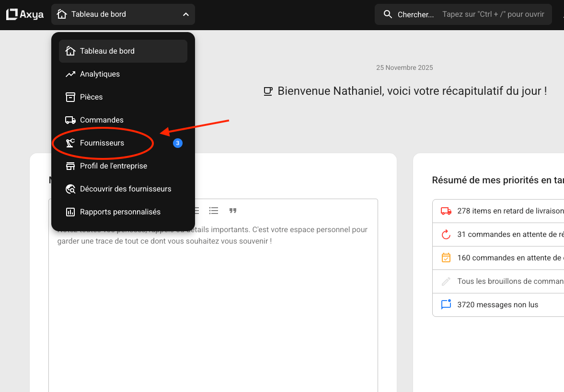Go to Découvrir des fournisseurs

[x=126, y=189]
